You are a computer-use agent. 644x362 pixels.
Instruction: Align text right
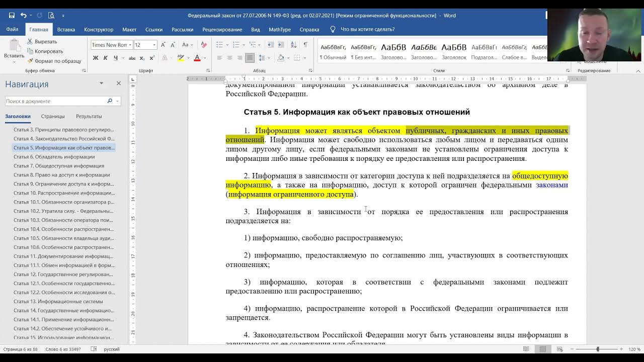pos(239,58)
